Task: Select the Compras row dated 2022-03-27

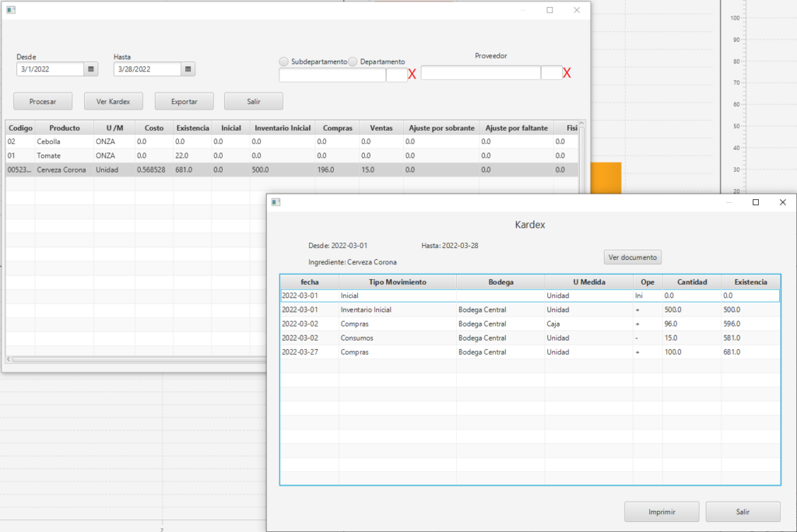Action: (530, 352)
